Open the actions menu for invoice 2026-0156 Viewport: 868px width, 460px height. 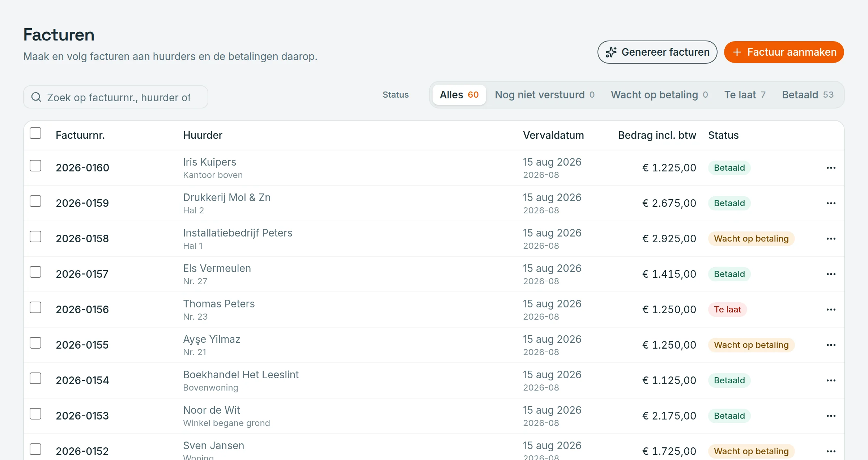831,310
